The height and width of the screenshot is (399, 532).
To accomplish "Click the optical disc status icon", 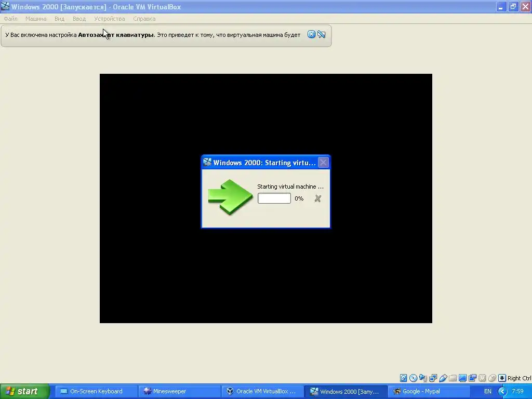I will point(413,378).
